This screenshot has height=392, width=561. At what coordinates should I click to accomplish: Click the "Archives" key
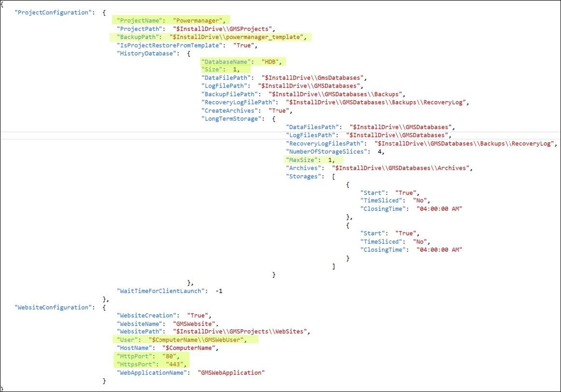click(304, 168)
